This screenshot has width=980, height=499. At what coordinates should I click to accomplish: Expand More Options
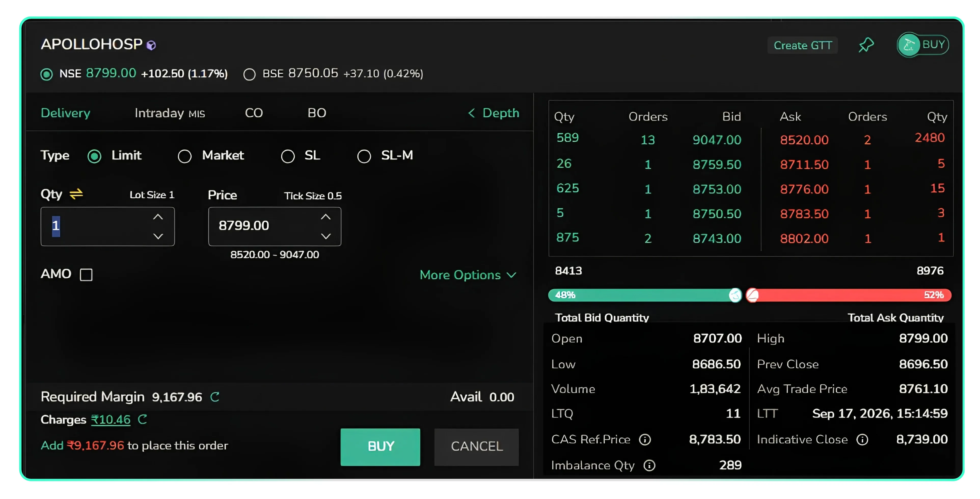(468, 275)
